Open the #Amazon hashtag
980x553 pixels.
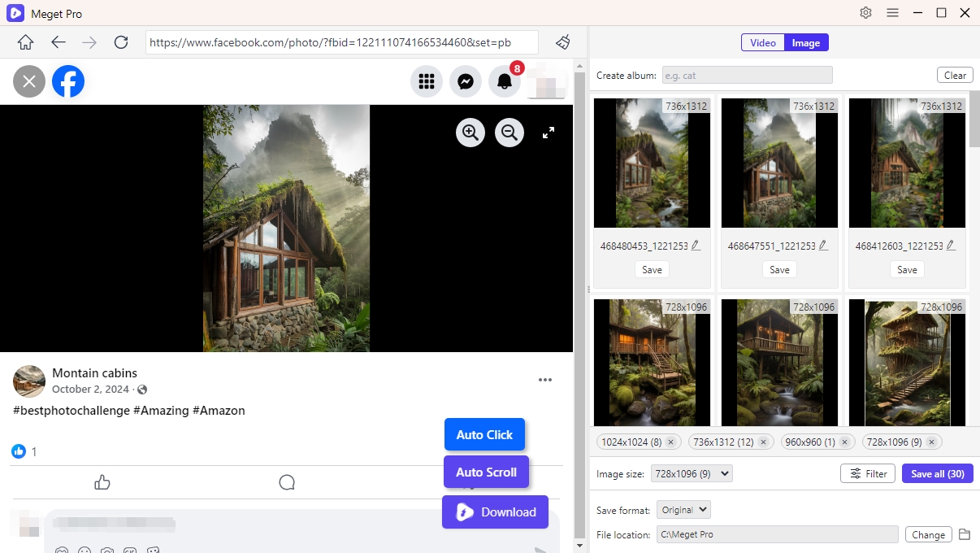[219, 411]
